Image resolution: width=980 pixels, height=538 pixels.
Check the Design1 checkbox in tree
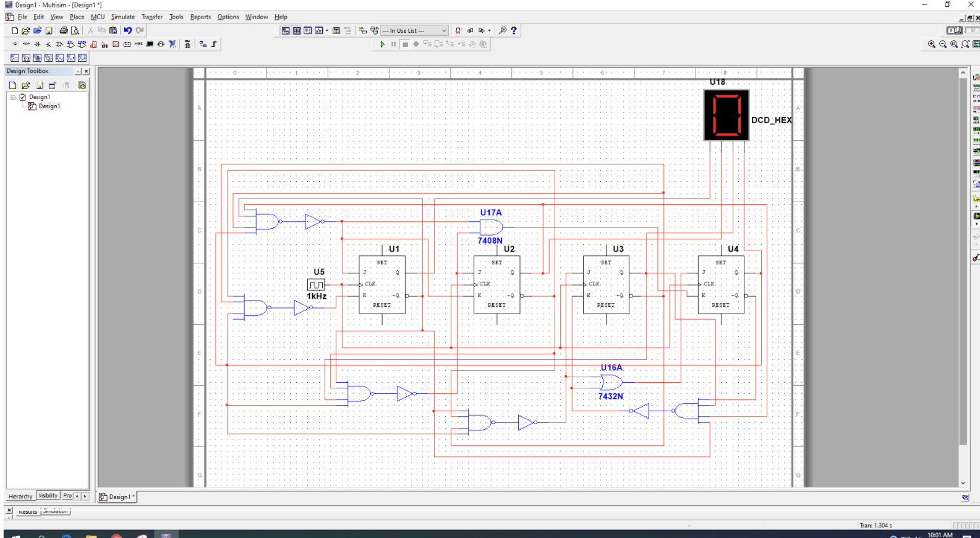pyautogui.click(x=23, y=97)
